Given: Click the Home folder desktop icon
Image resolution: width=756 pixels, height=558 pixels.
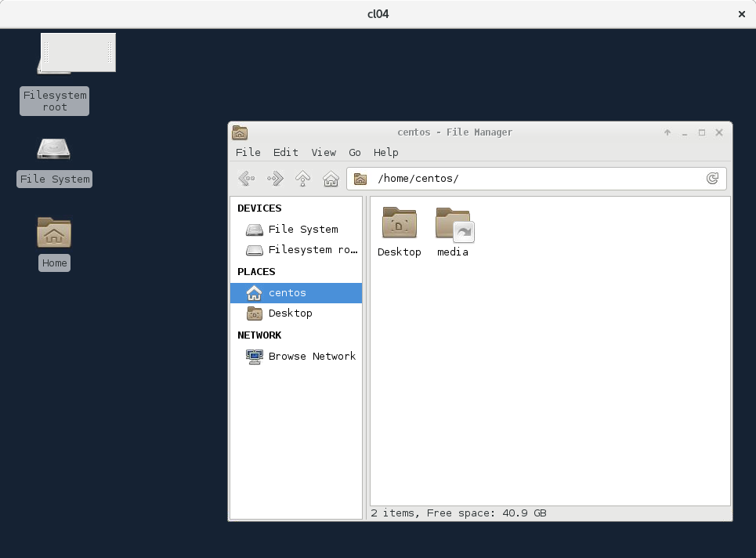Looking at the screenshot, I should pos(54,244).
